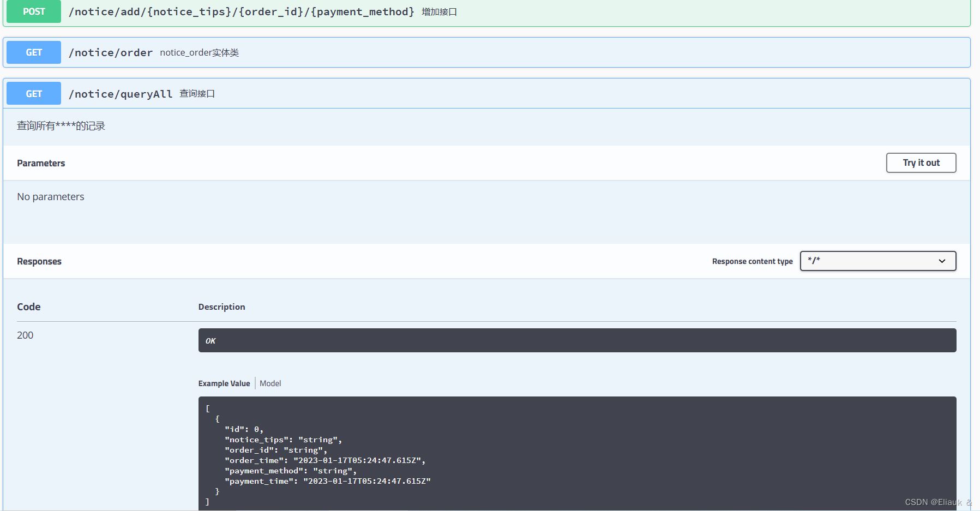This screenshot has height=511, width=980.
Task: Click the notice_order实体类 summary text
Action: point(200,52)
